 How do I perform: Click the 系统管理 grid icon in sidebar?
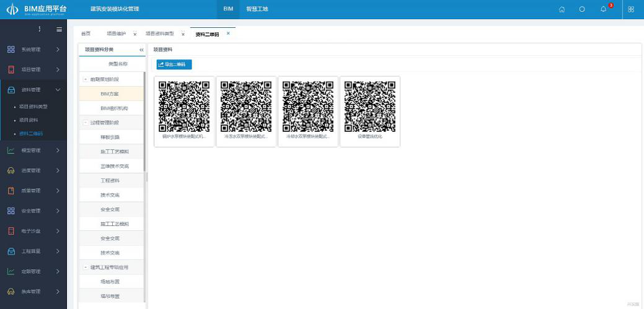point(11,49)
